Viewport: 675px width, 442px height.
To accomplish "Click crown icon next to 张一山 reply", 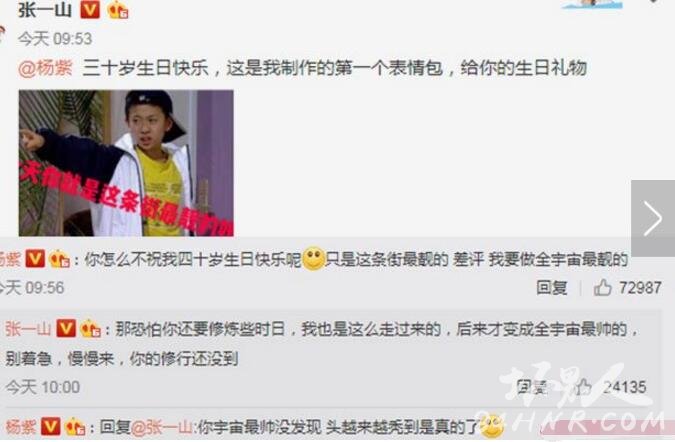I will point(90,329).
